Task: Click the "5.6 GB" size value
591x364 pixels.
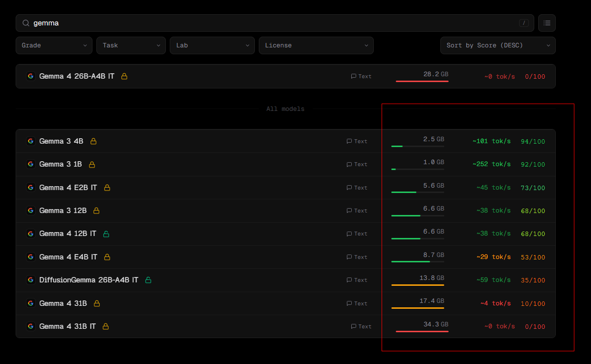Action: point(433,185)
